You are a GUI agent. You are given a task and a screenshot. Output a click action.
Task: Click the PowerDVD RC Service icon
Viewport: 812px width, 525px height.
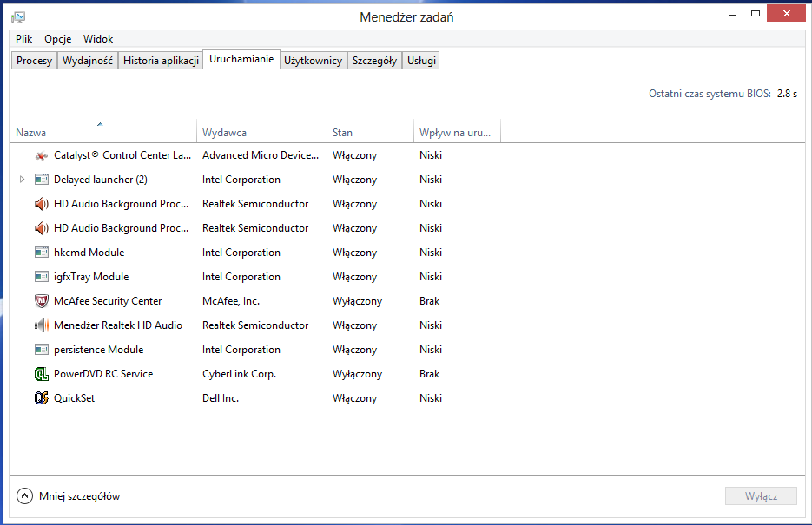pos(42,374)
